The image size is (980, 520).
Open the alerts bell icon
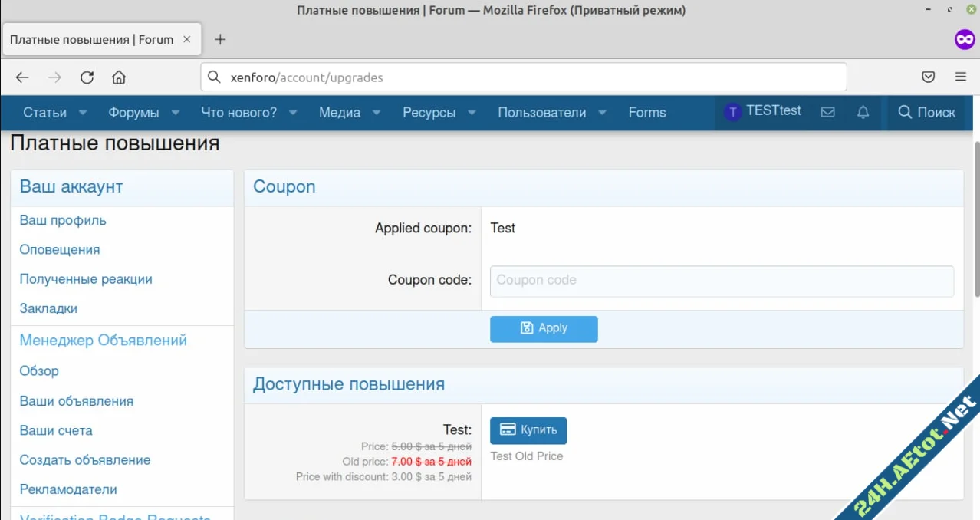coord(863,113)
